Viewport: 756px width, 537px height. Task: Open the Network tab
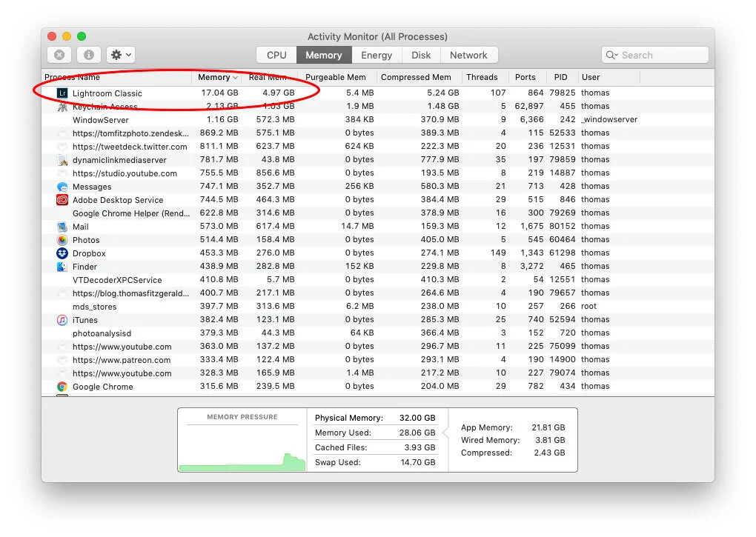tap(468, 55)
